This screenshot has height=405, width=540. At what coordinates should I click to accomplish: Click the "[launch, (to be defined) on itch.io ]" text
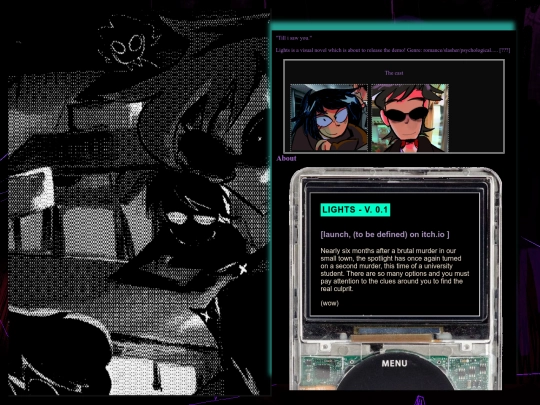pos(385,235)
